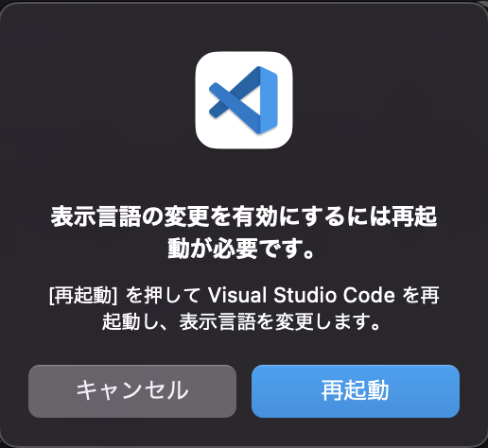Click the を押して text in the description

[163, 296]
